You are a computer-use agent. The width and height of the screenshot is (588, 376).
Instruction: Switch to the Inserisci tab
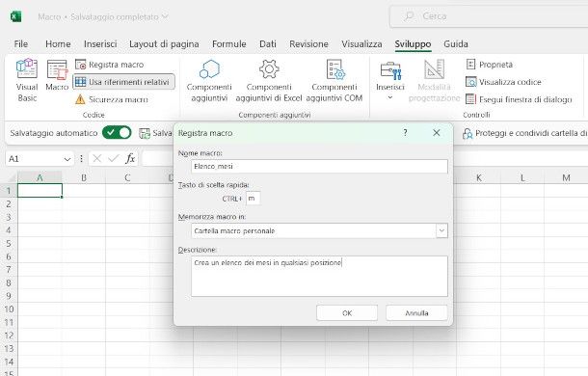[x=100, y=44]
